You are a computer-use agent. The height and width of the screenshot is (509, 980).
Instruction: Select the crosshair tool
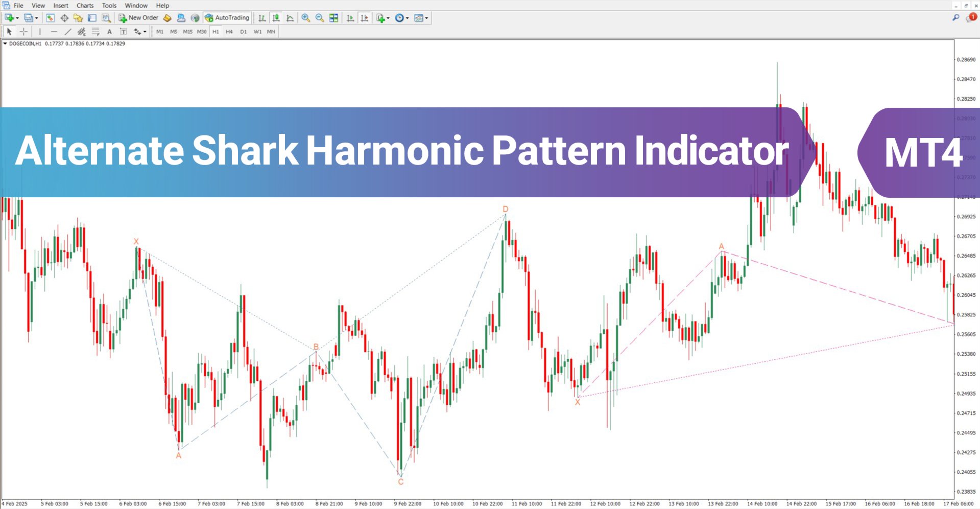click(23, 32)
